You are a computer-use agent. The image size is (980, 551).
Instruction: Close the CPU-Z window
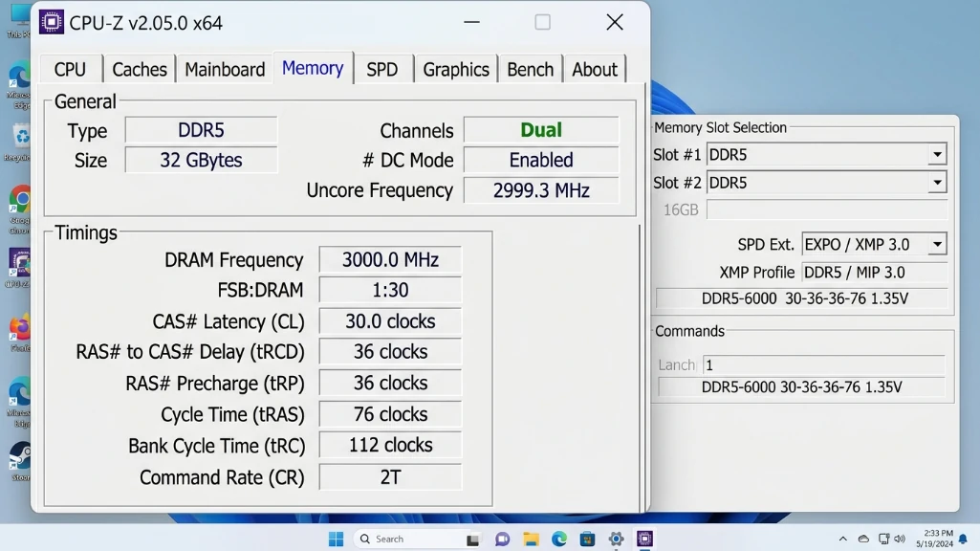click(615, 23)
